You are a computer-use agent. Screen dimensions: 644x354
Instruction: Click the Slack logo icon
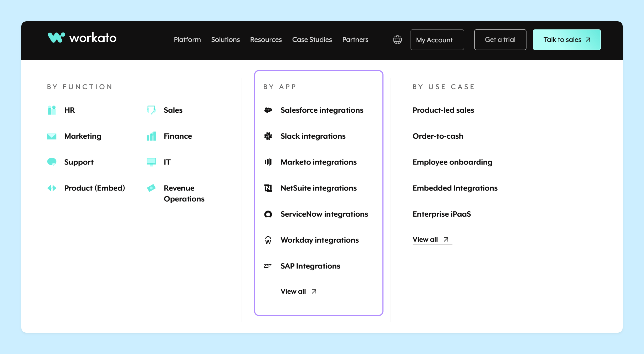point(268,136)
